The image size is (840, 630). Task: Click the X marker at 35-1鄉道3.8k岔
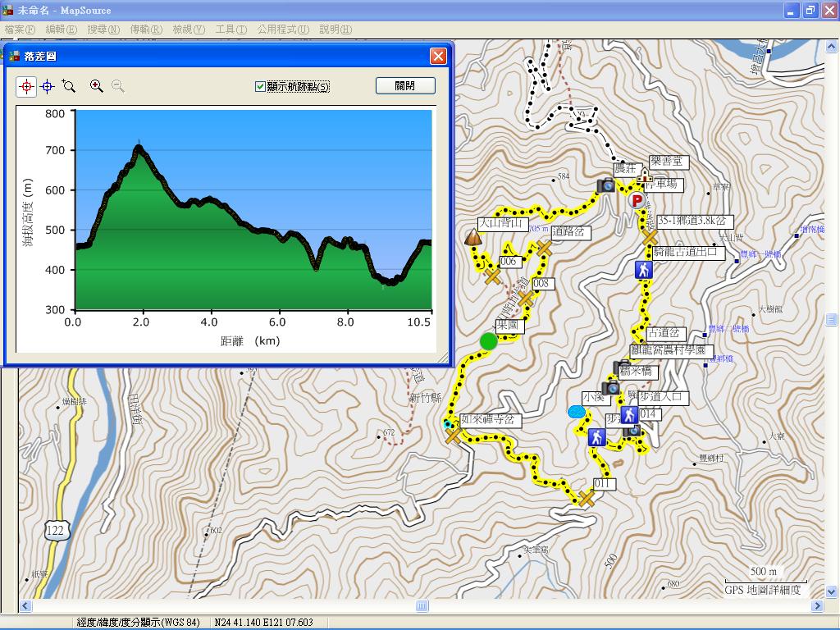(x=650, y=237)
